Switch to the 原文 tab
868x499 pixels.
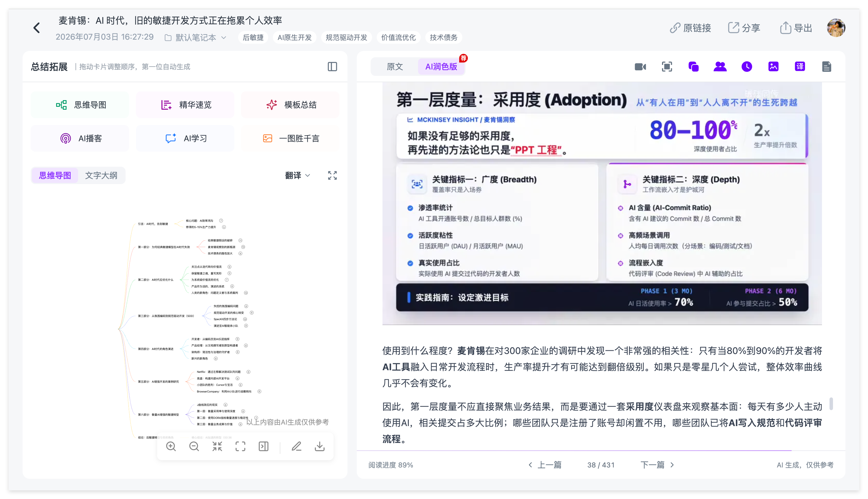pos(395,67)
